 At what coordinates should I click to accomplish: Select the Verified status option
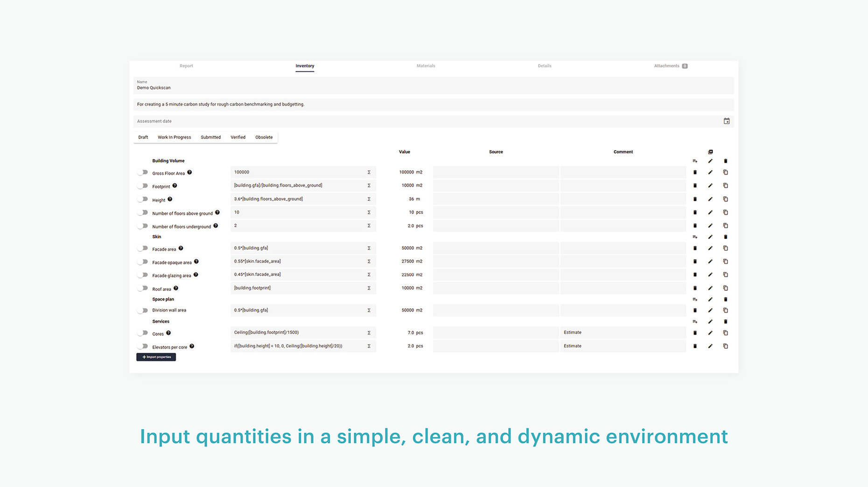point(238,138)
